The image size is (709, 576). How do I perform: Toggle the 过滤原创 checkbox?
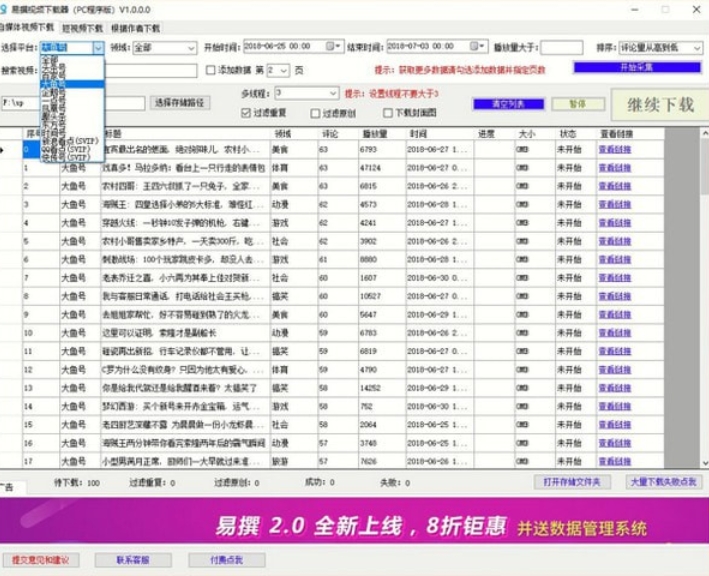[315, 113]
